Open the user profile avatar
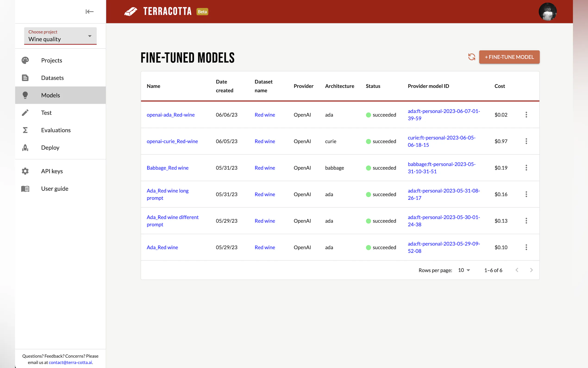This screenshot has width=588, height=368. pos(547,11)
